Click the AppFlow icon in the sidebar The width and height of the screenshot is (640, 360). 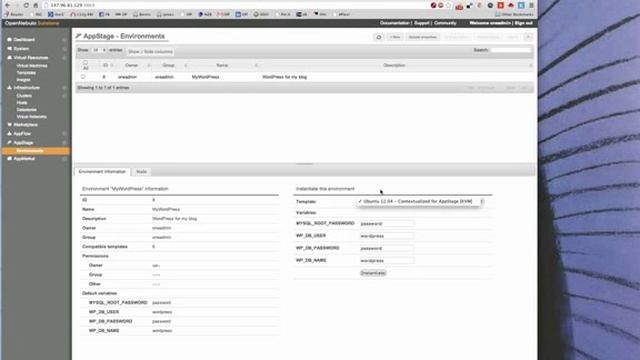coord(9,133)
